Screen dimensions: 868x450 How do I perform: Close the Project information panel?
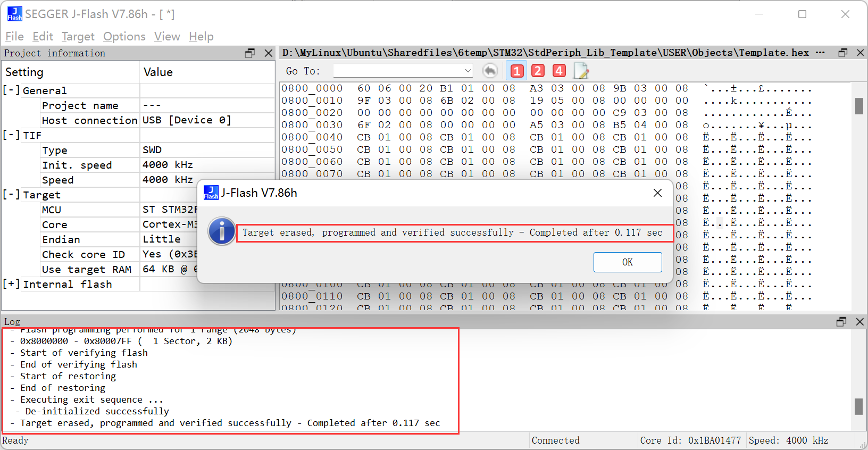click(269, 53)
